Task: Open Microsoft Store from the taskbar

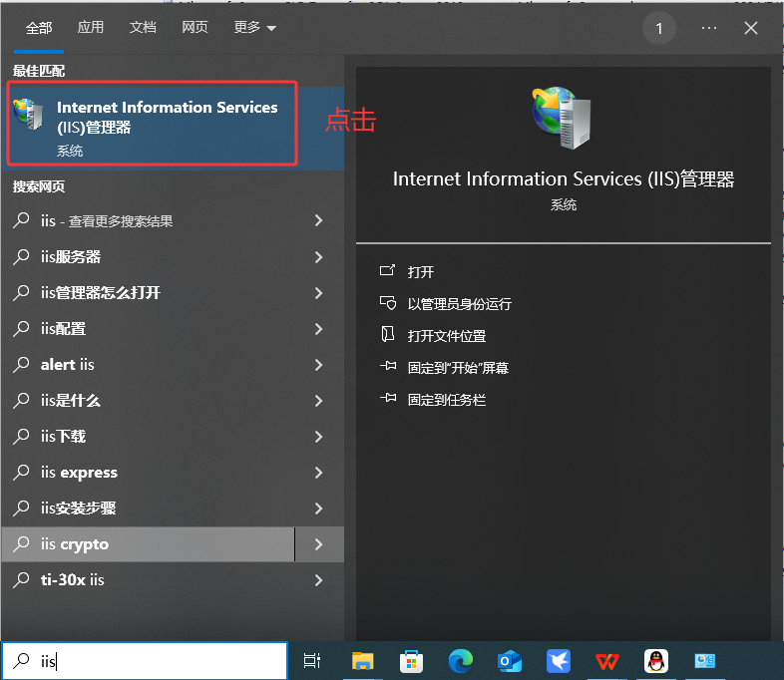Action: (x=412, y=661)
